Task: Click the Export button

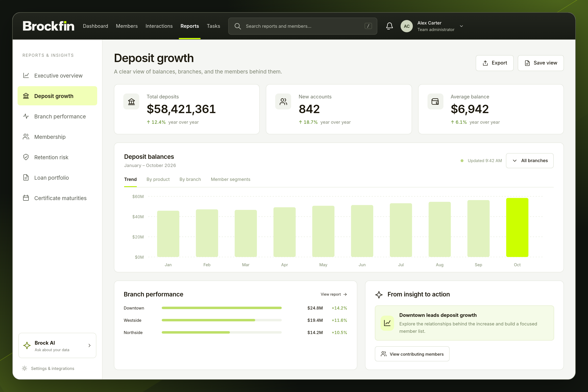Action: point(494,63)
